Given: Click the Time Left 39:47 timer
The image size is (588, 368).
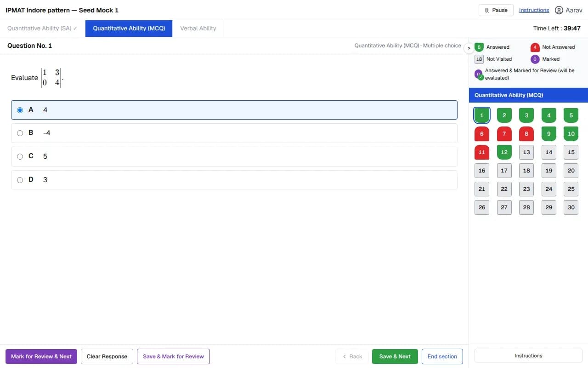Looking at the screenshot, I should coord(557,29).
